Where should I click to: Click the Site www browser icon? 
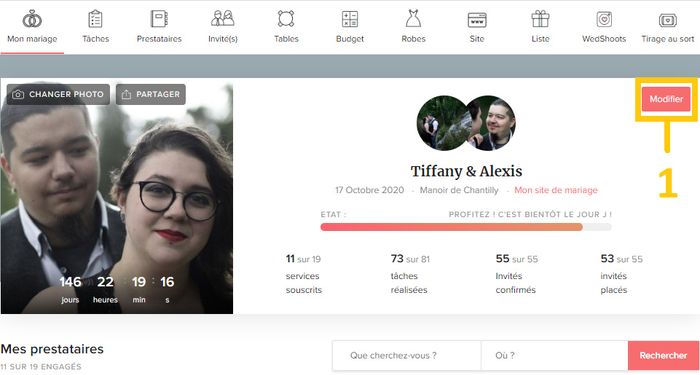coord(477,20)
